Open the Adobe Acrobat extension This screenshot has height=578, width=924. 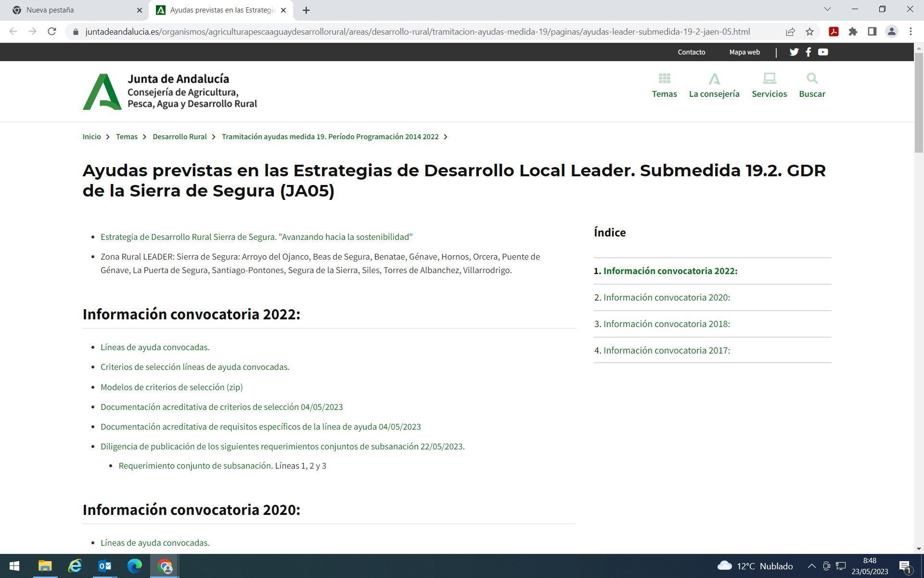click(834, 32)
